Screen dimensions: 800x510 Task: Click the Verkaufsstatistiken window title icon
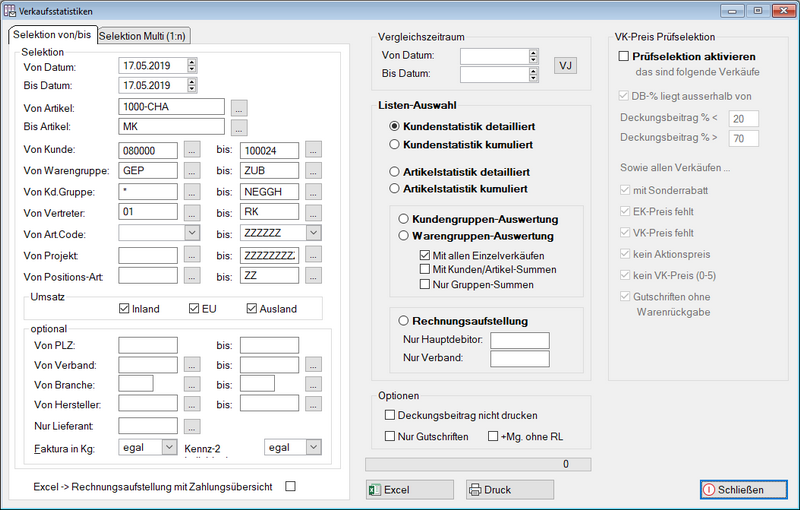point(11,10)
